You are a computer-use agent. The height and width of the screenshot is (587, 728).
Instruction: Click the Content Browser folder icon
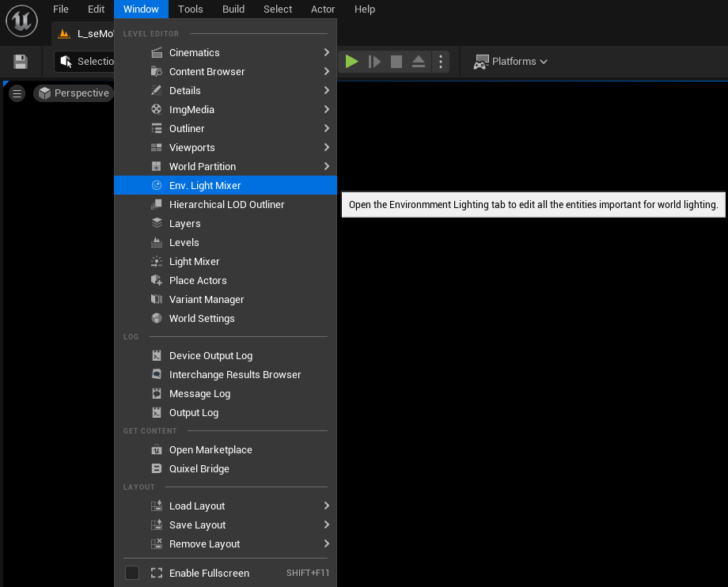tap(157, 71)
